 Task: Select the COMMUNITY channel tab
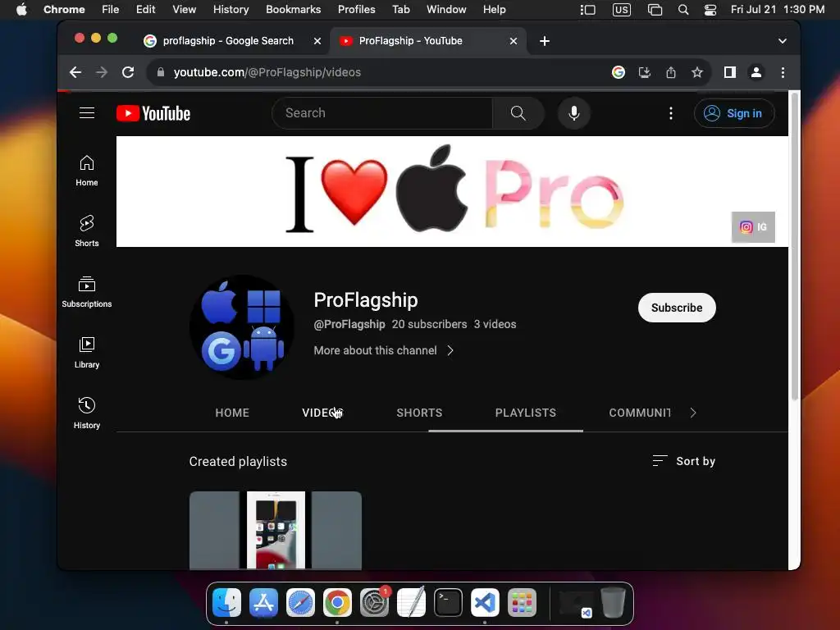640,413
